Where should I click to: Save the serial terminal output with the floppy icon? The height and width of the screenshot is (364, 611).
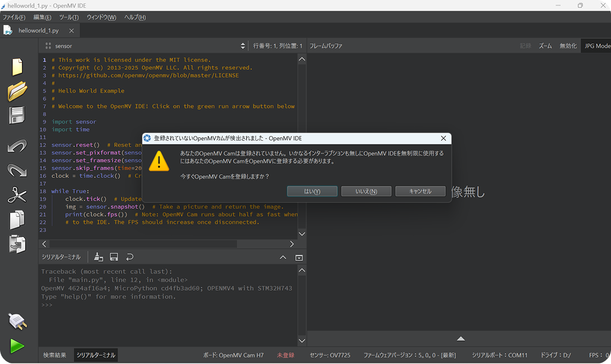[114, 257]
